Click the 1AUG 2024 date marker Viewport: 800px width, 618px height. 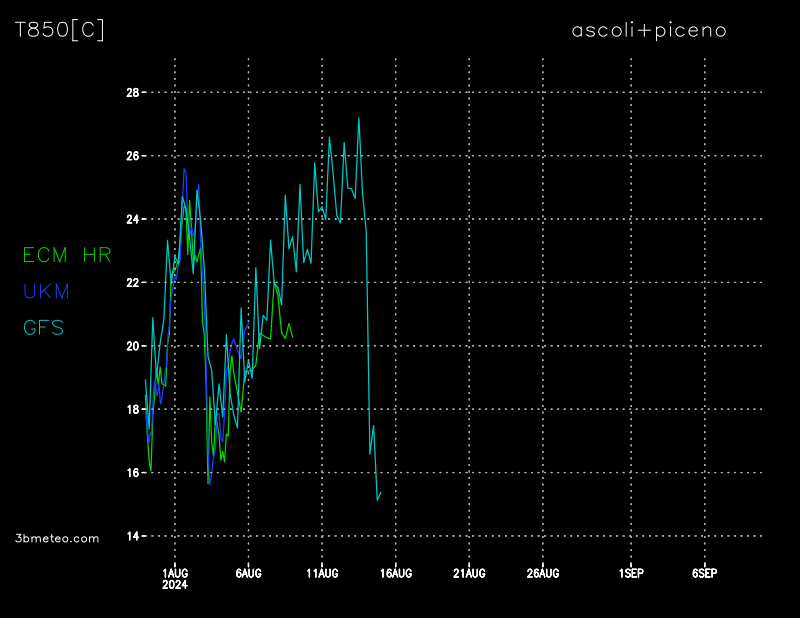(175, 578)
